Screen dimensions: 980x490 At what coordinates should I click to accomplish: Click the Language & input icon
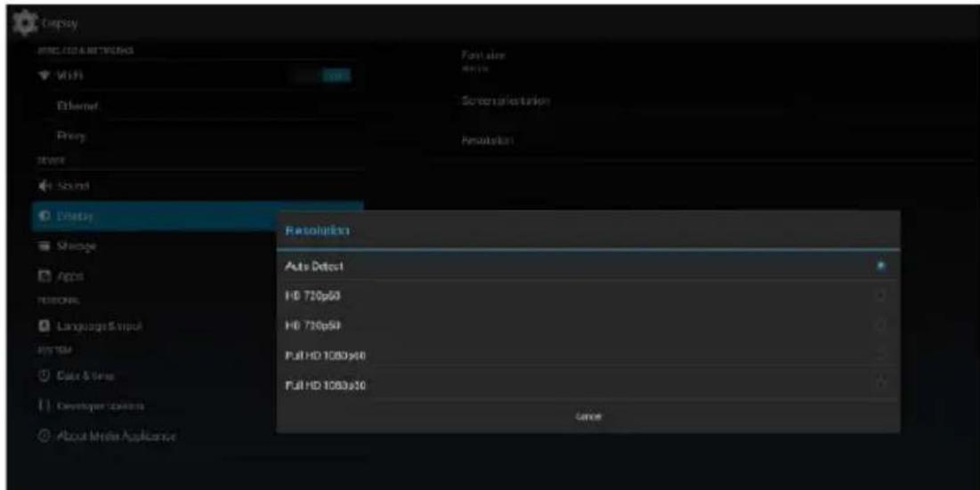click(x=44, y=325)
